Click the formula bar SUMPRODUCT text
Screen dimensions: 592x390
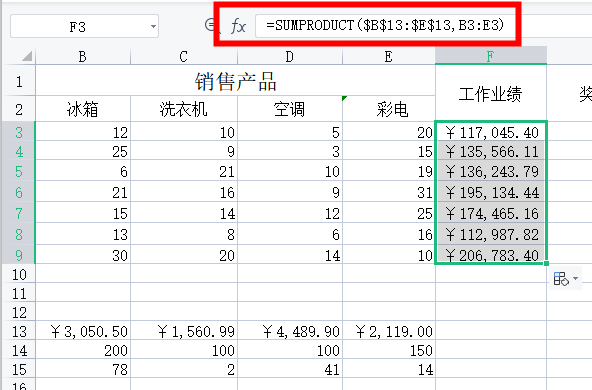385,25
